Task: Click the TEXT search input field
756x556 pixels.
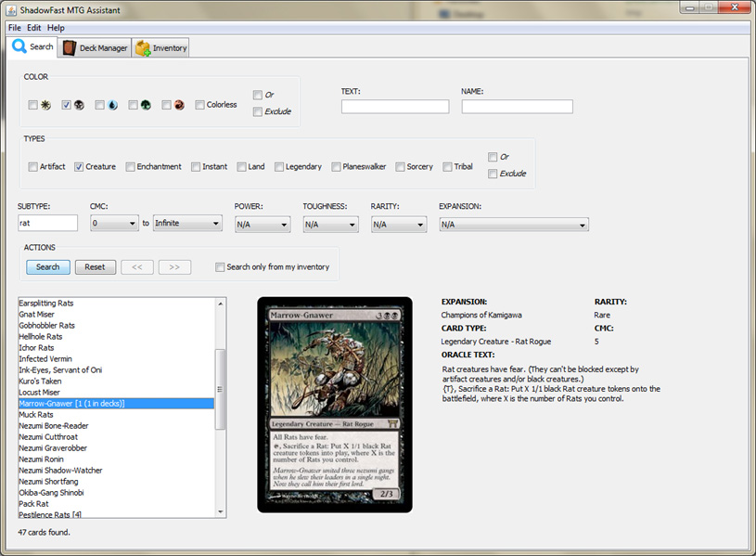Action: (x=395, y=107)
